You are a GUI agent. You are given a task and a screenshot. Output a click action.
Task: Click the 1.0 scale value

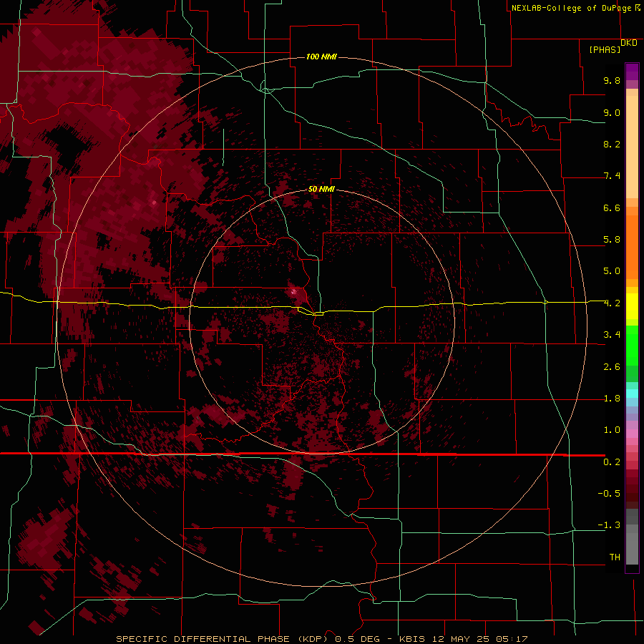tap(612, 430)
